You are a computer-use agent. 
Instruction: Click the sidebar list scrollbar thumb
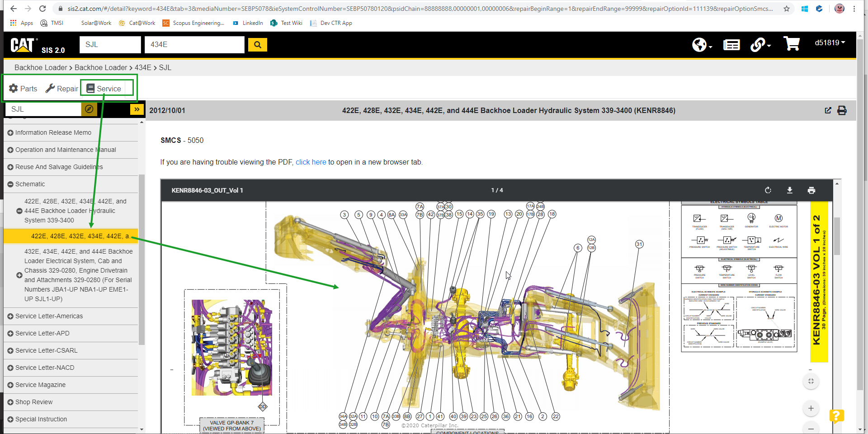point(142,259)
